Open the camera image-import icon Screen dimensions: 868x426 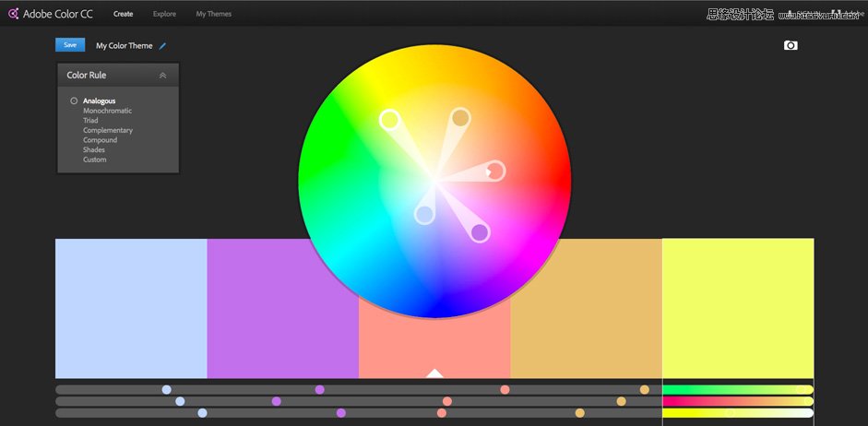tap(791, 45)
